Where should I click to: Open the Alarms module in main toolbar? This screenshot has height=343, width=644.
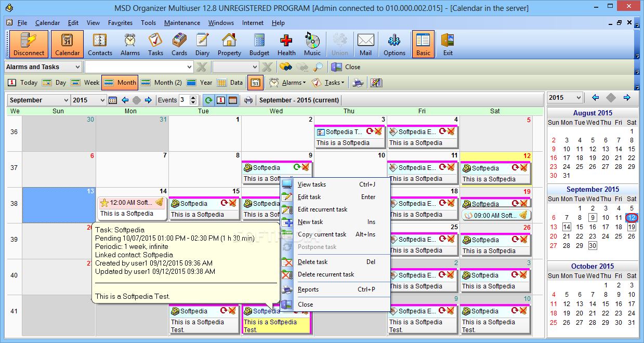pyautogui.click(x=130, y=44)
